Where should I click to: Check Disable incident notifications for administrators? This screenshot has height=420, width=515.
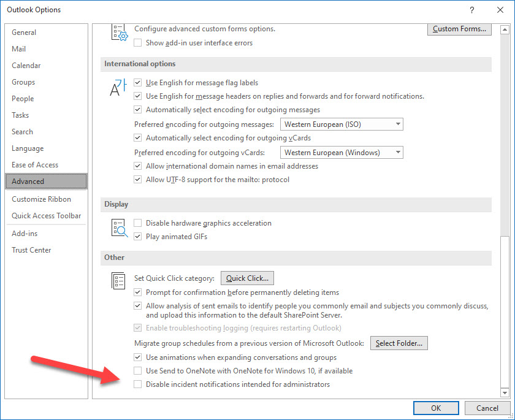pyautogui.click(x=137, y=384)
